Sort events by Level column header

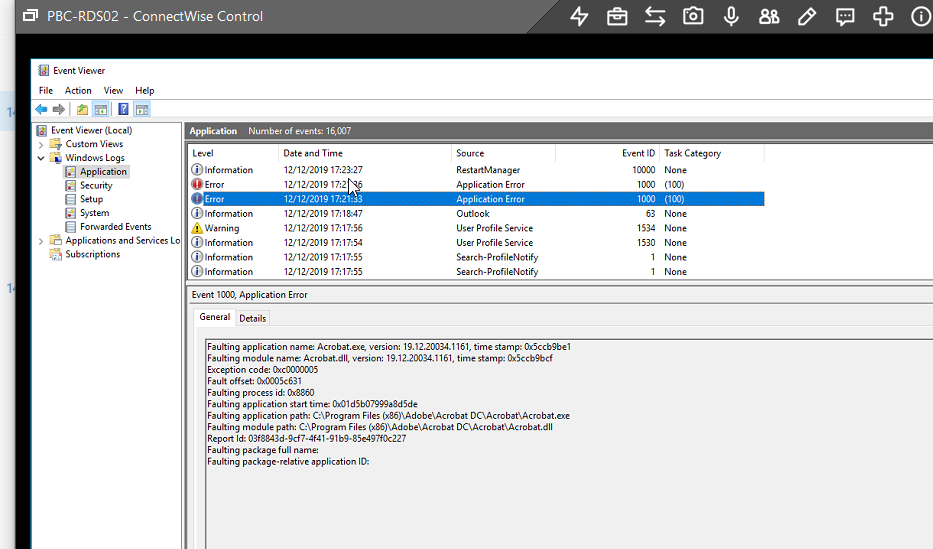tap(233, 153)
